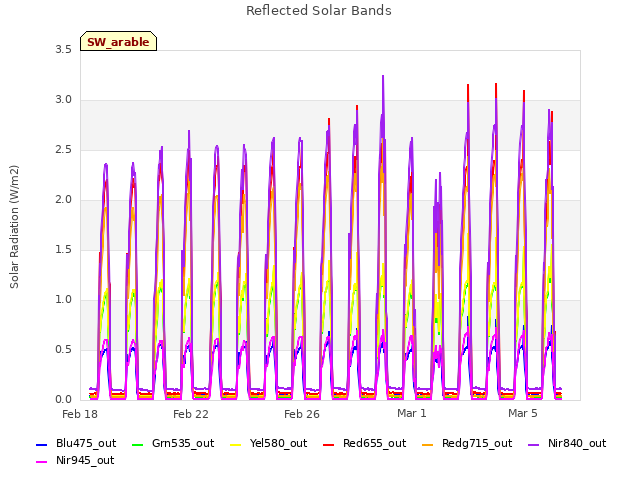The height and width of the screenshot is (480, 640).
Task: Click the Feb 22 x-axis tick label
Action: click(191, 414)
